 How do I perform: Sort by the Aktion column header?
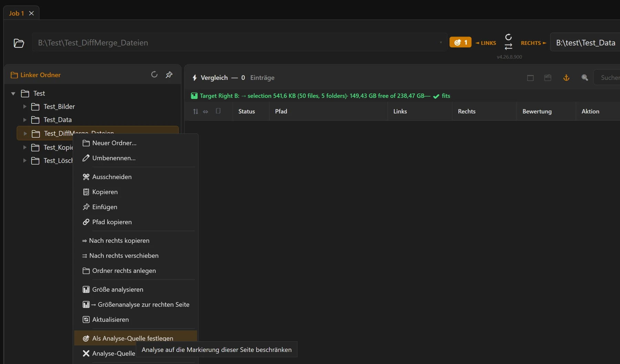coord(598,111)
